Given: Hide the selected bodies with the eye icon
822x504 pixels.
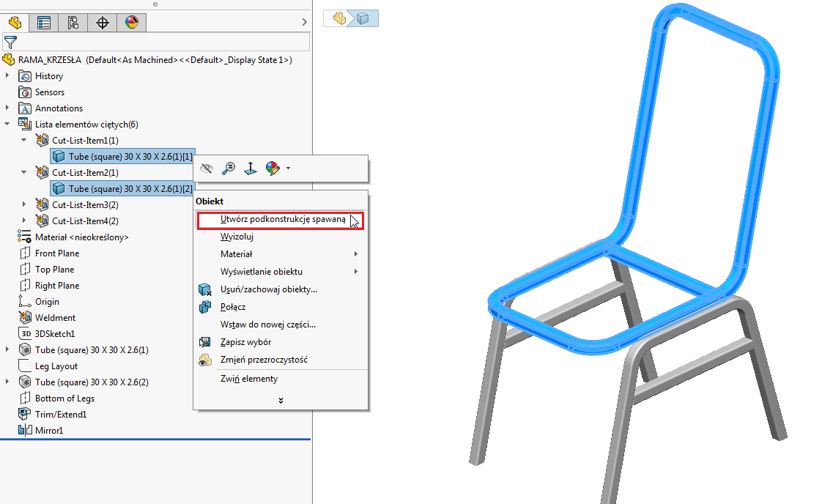Looking at the screenshot, I should pyautogui.click(x=207, y=168).
